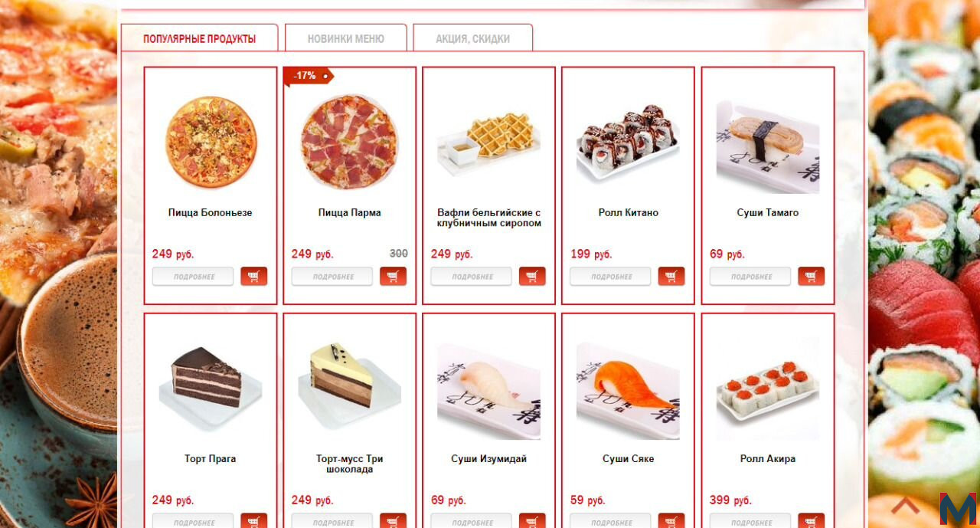Open the Акция, скидки tab

[472, 38]
